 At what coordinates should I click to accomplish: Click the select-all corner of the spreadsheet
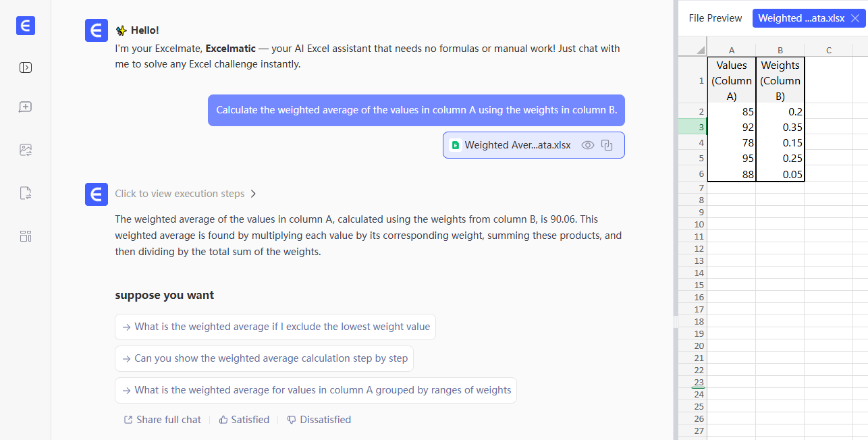click(693, 50)
